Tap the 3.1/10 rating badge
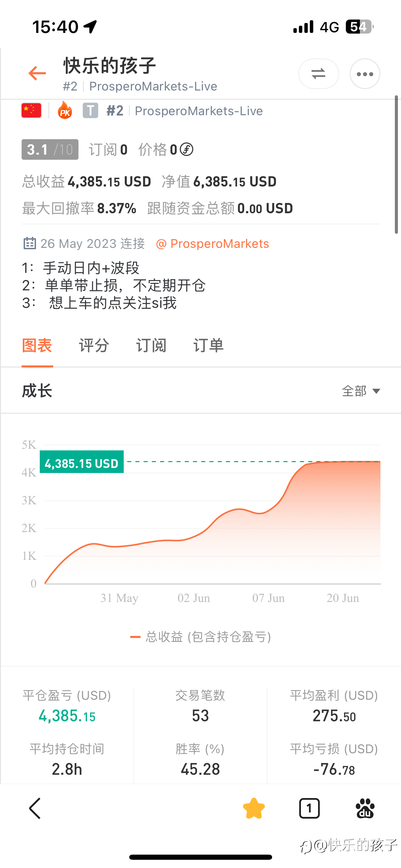Viewport: 401px width, 868px height. (x=50, y=149)
